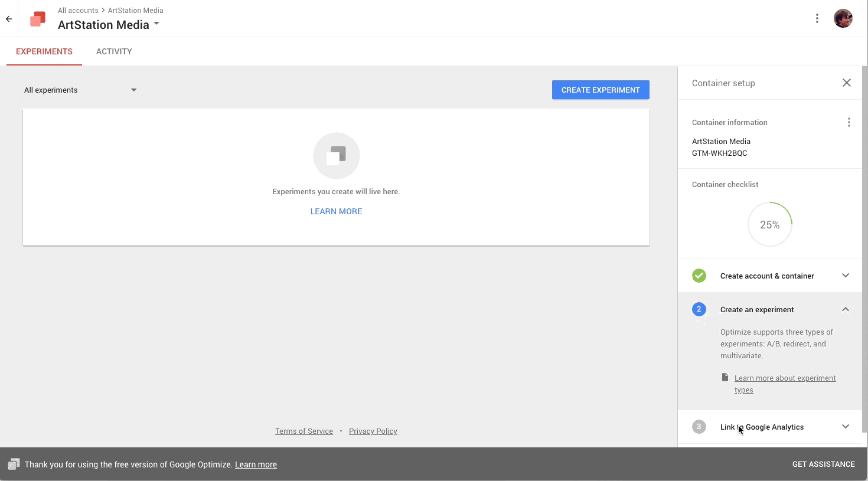The height and width of the screenshot is (481, 868).
Task: Click the empty experiments placeholder icon
Action: pos(337,156)
